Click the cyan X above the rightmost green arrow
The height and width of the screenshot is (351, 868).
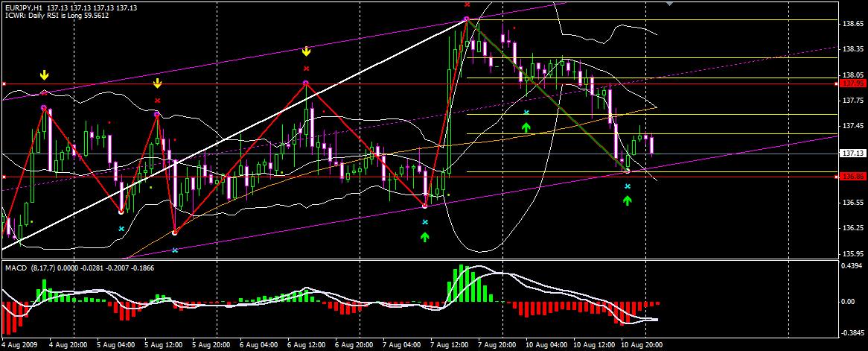pos(628,186)
